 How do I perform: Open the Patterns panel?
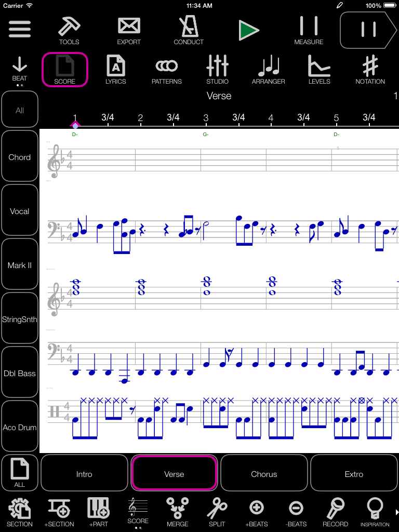pos(167,70)
